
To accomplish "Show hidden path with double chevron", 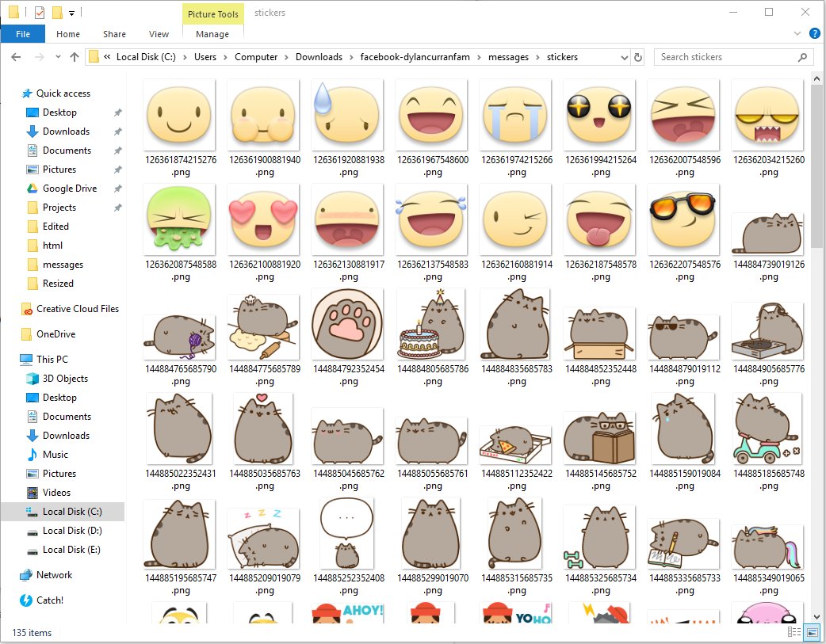I will (107, 57).
